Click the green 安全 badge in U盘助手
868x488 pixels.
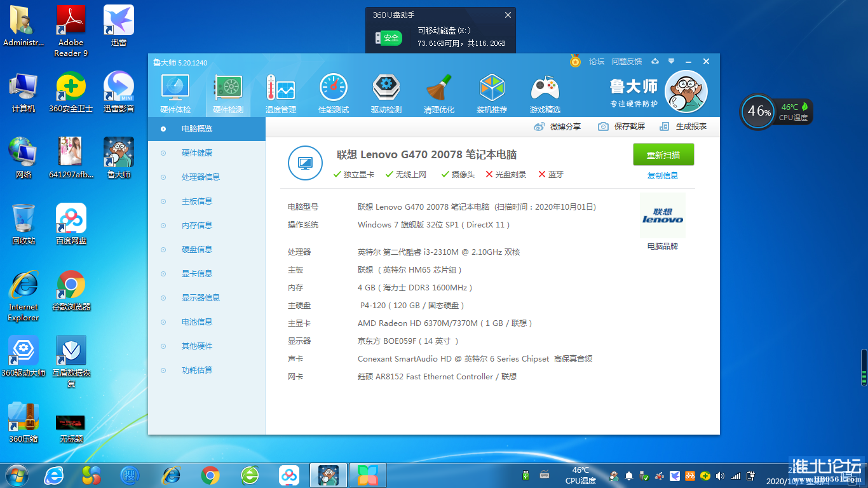point(388,38)
